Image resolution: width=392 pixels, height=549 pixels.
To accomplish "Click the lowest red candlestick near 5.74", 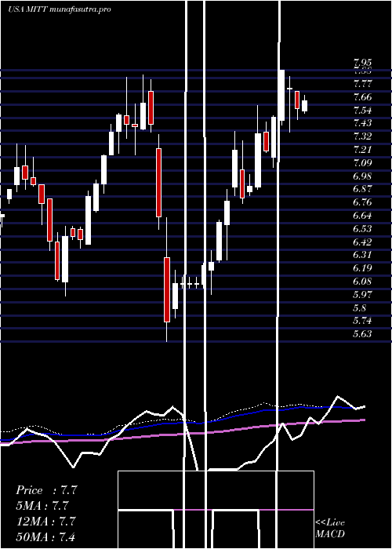I will click(x=167, y=289).
